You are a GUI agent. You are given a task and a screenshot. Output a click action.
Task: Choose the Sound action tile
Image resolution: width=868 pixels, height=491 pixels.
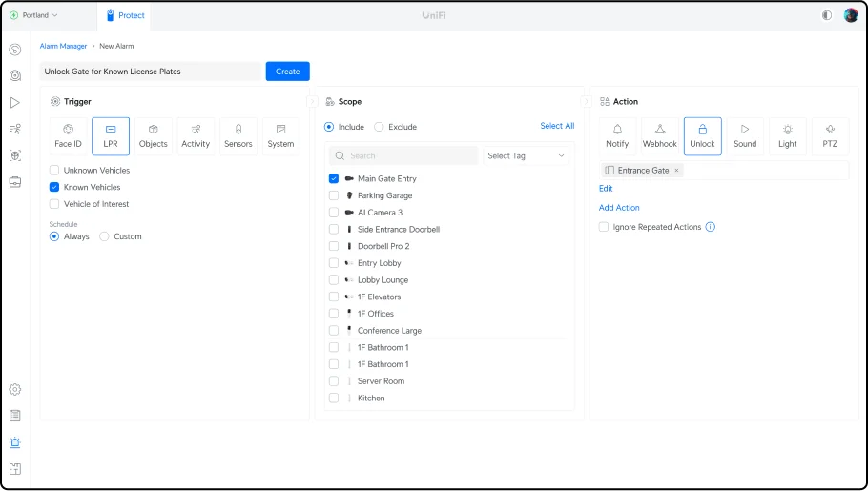tap(745, 136)
